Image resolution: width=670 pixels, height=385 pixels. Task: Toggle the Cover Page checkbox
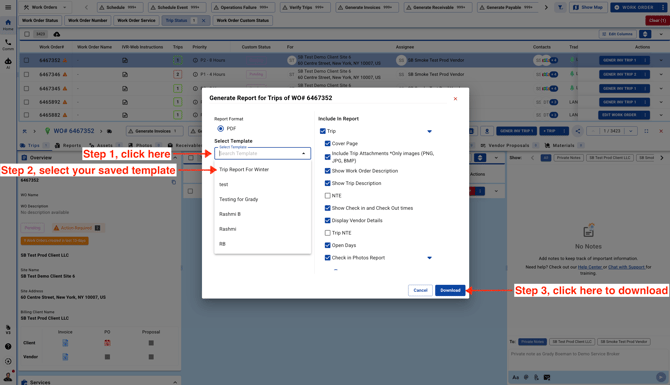(x=327, y=144)
